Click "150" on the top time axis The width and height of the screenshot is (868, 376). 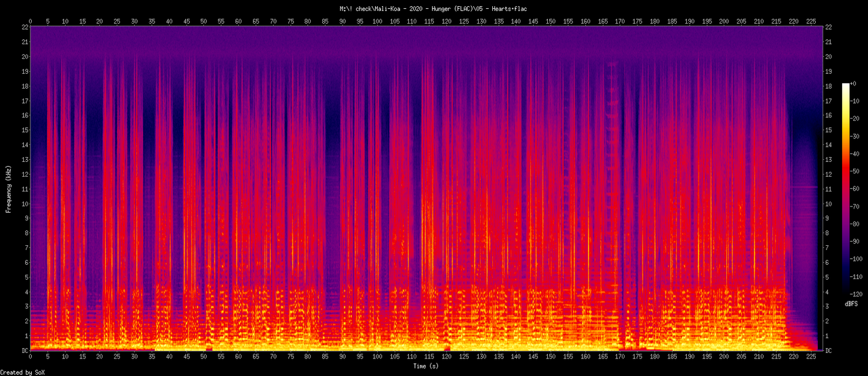(x=551, y=21)
